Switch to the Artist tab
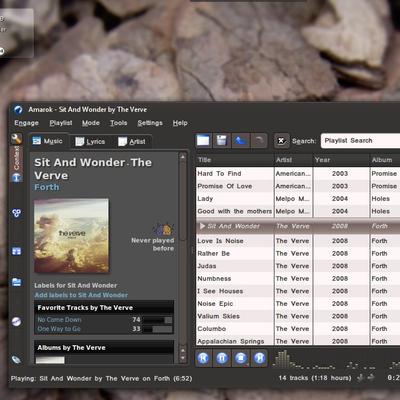The width and height of the screenshot is (400, 400). pyautogui.click(x=132, y=142)
